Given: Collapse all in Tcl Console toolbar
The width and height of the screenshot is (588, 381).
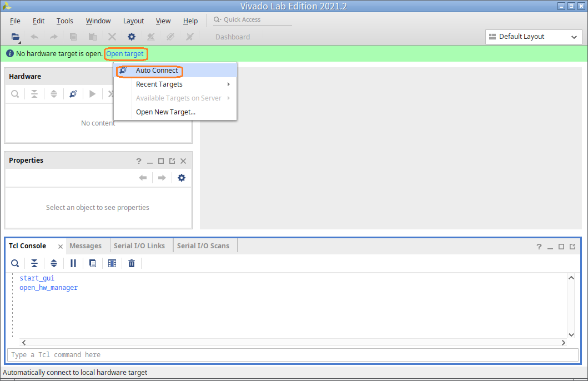Looking at the screenshot, I should point(34,263).
